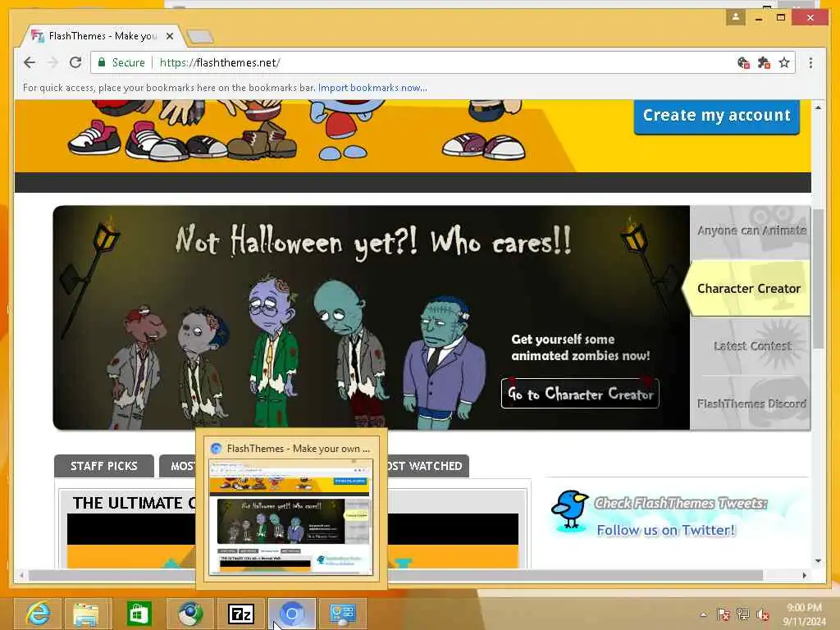Reload the FlashThemes page
Screen dimensions: 840x630
(x=75, y=62)
